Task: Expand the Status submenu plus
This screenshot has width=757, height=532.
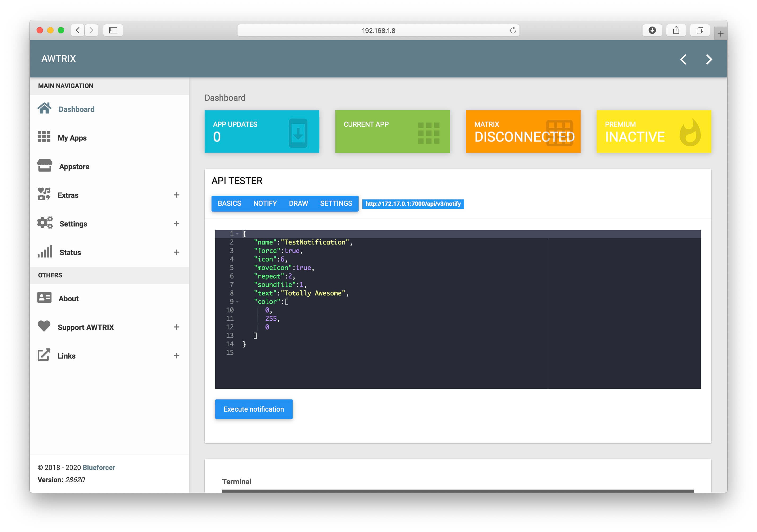Action: (176, 252)
